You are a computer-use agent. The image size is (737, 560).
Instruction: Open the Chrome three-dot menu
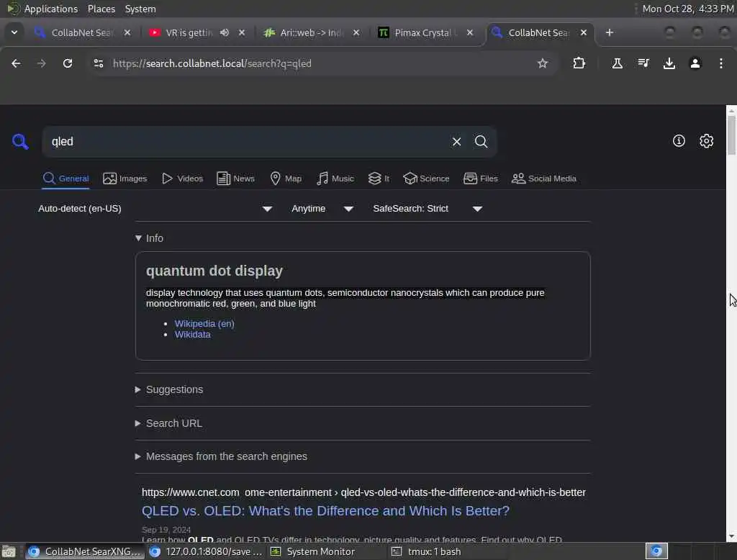pos(721,63)
